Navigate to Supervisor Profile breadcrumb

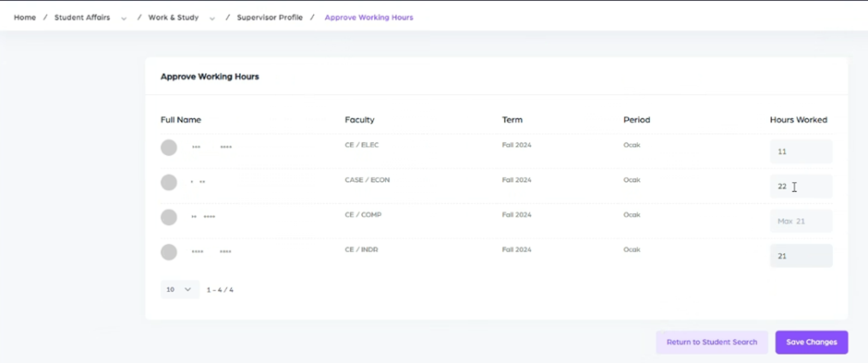(270, 18)
